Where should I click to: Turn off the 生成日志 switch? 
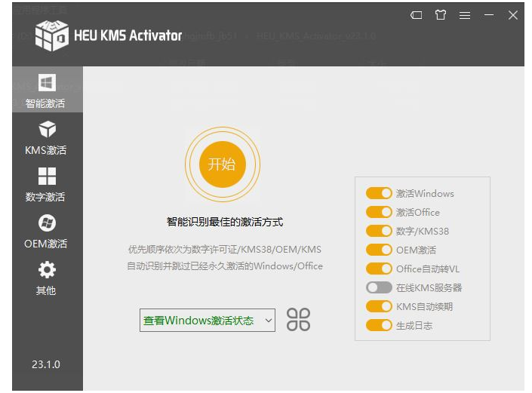pyautogui.click(x=379, y=326)
